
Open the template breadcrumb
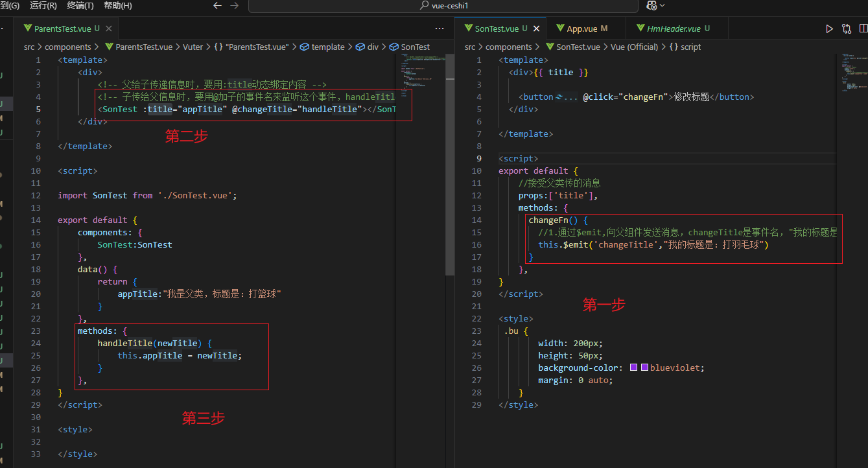tap(323, 47)
